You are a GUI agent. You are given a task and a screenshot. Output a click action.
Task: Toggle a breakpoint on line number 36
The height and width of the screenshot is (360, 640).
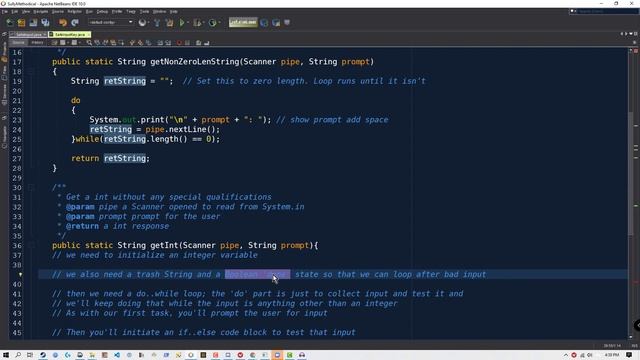tap(16, 245)
